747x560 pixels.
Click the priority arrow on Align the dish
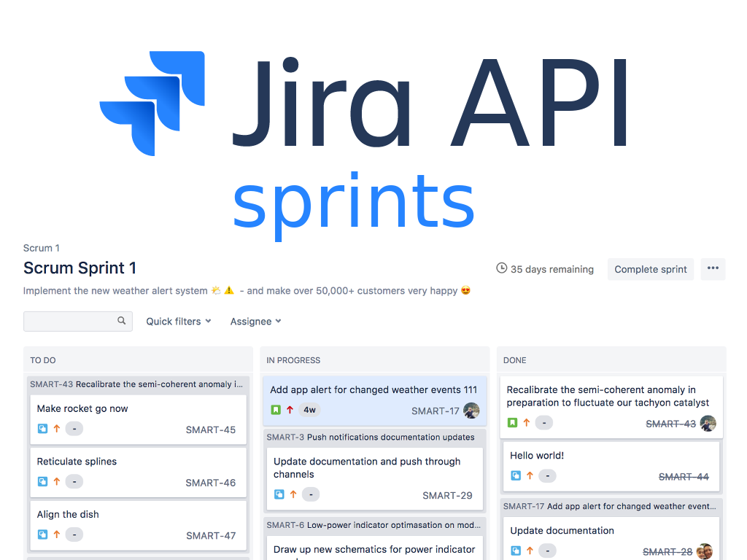(x=57, y=534)
